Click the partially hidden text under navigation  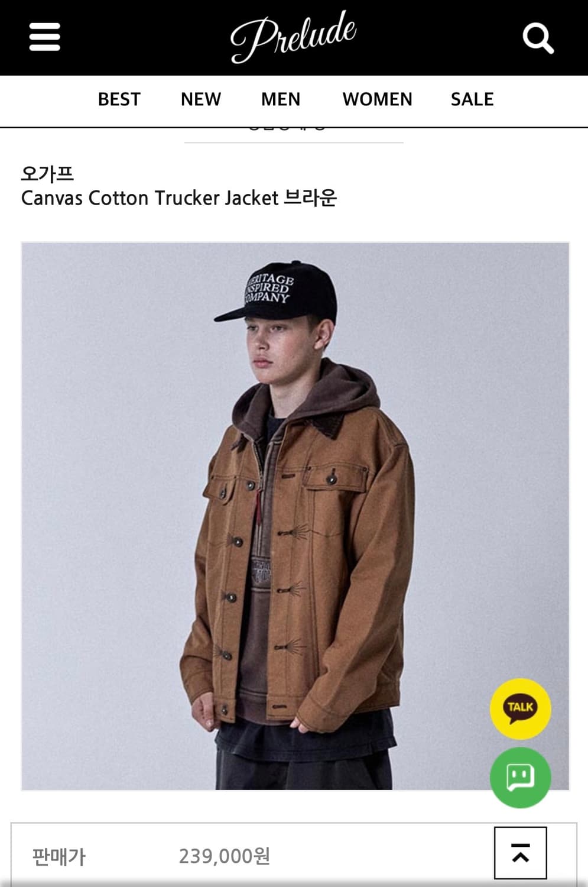pyautogui.click(x=287, y=127)
